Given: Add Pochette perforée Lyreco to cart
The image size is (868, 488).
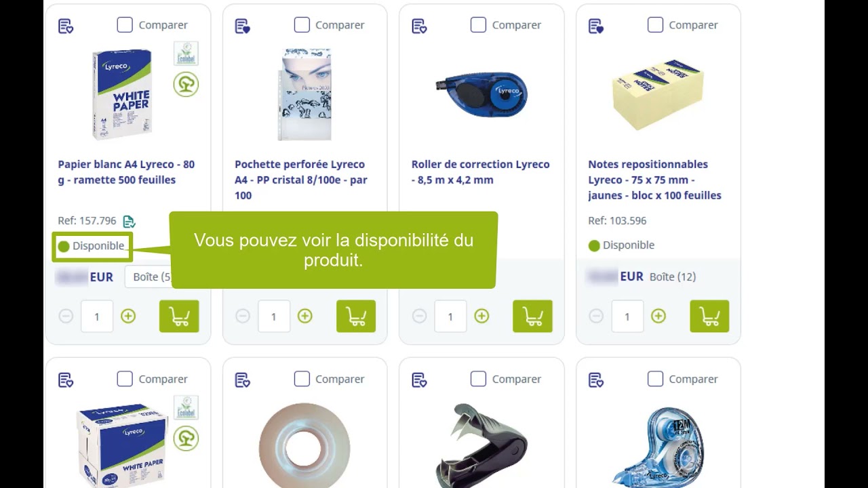Looking at the screenshot, I should (x=356, y=316).
